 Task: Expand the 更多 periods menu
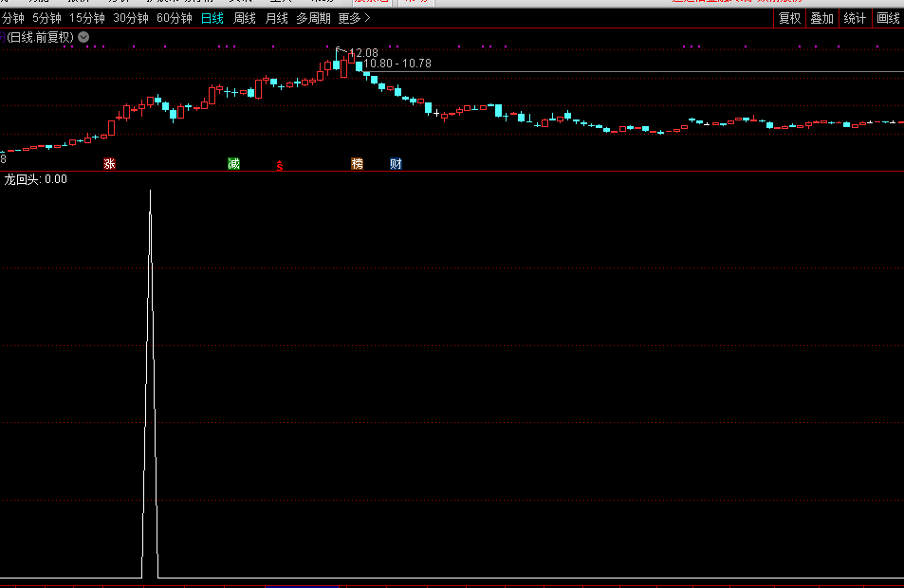click(x=355, y=18)
